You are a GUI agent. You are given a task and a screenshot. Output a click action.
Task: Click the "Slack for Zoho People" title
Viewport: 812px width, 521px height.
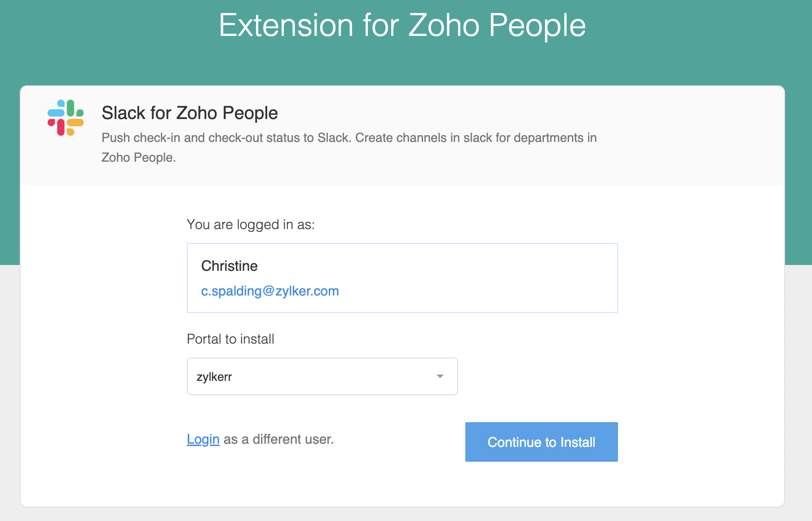click(190, 113)
